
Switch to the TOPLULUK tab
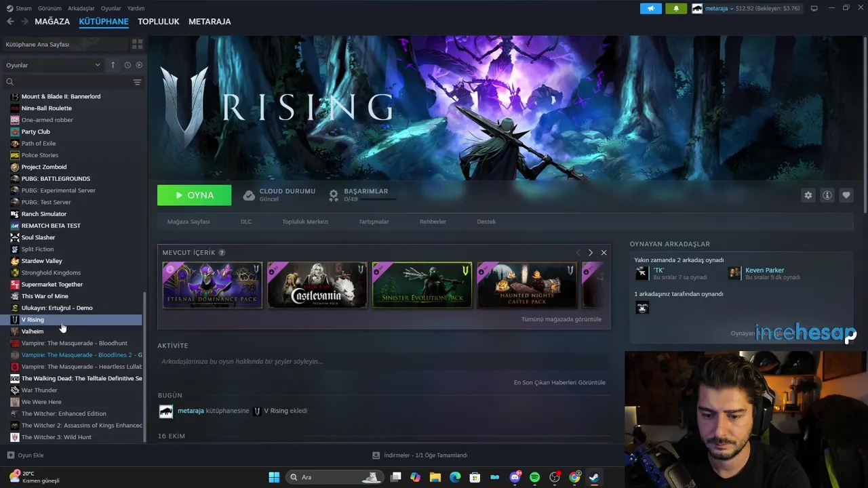tap(159, 22)
